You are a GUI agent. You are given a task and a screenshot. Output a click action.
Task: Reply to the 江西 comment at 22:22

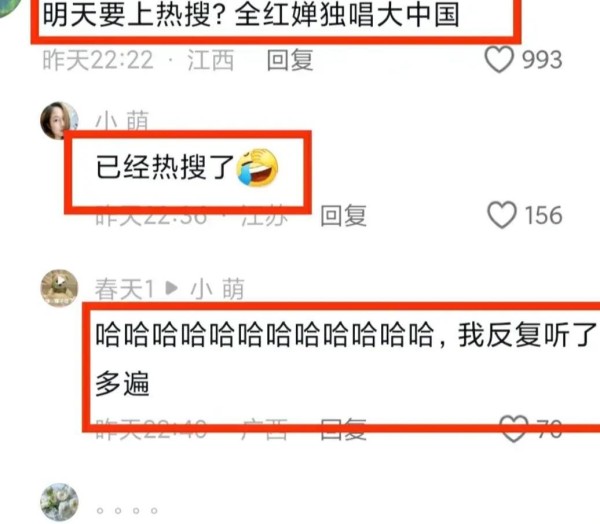pos(290,60)
